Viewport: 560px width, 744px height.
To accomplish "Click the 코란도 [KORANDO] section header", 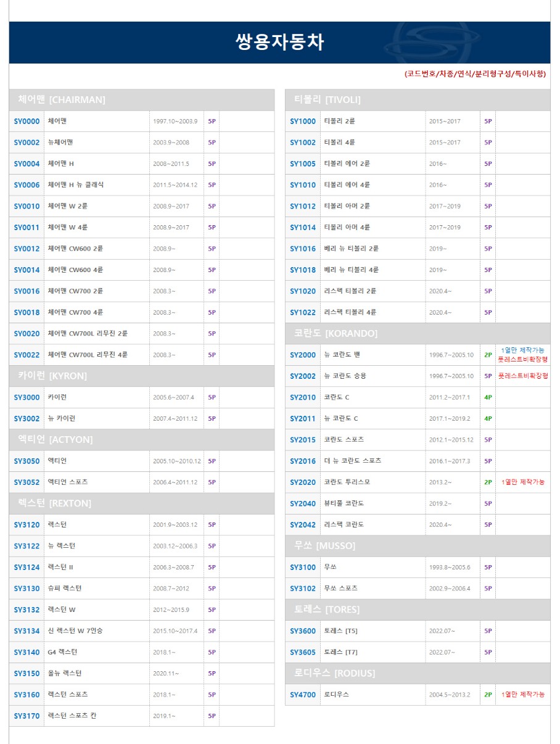I will point(336,333).
